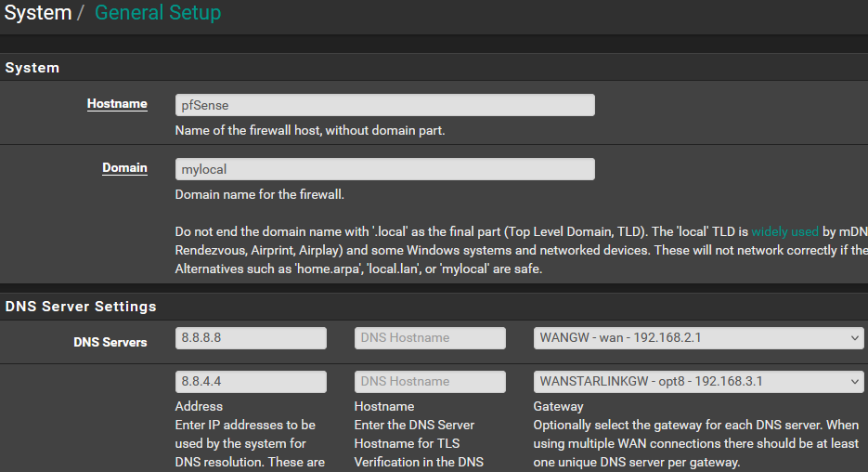Click the Address caption under 8.8.4.4

199,406
